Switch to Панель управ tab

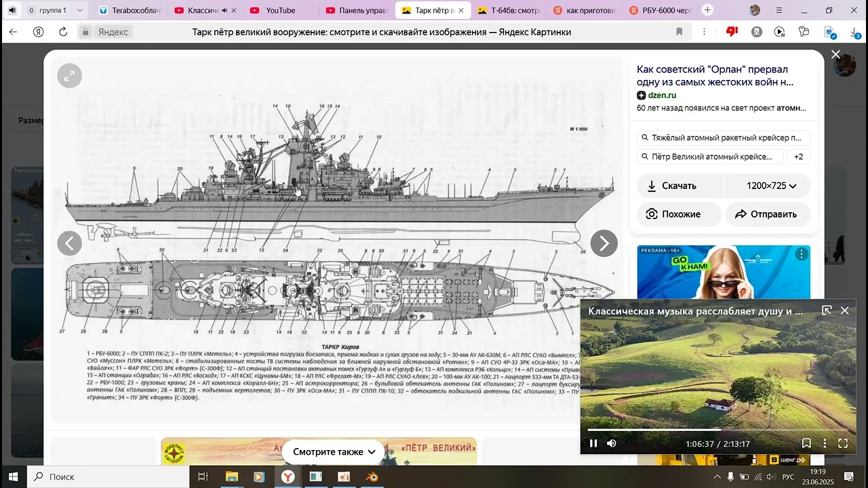355,10
